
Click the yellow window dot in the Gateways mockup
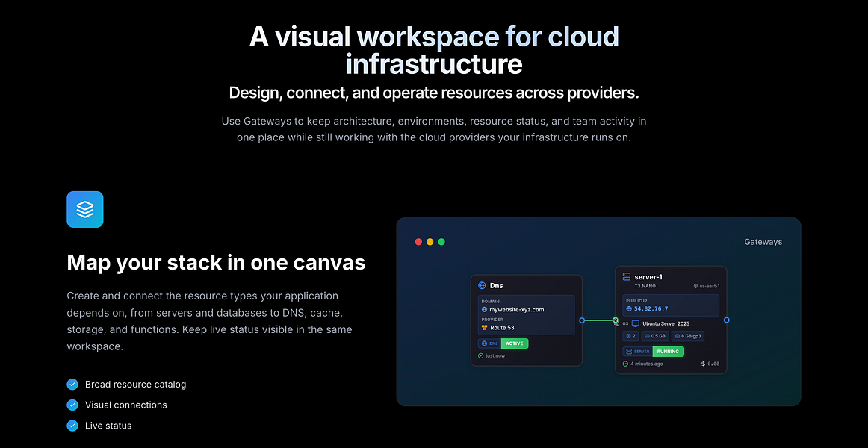(430, 242)
